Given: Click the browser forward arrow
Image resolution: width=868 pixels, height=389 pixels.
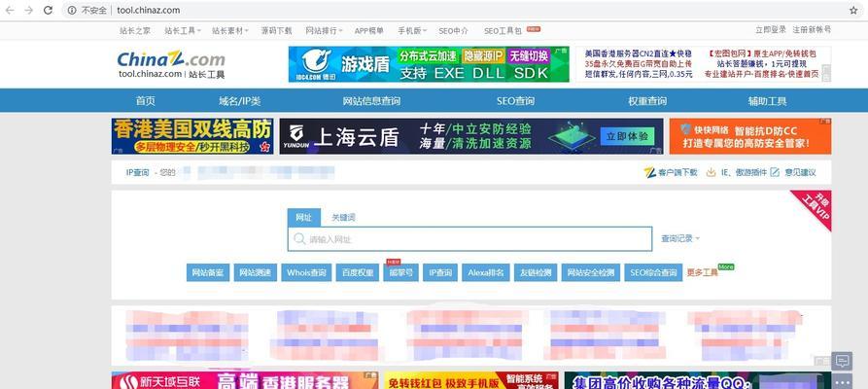Looking at the screenshot, I should [x=29, y=10].
